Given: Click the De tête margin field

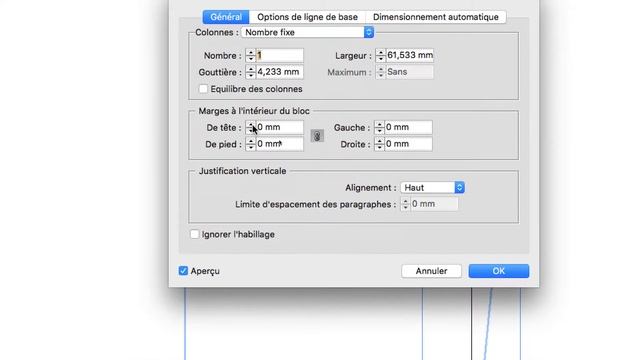Looking at the screenshot, I should click(280, 127).
